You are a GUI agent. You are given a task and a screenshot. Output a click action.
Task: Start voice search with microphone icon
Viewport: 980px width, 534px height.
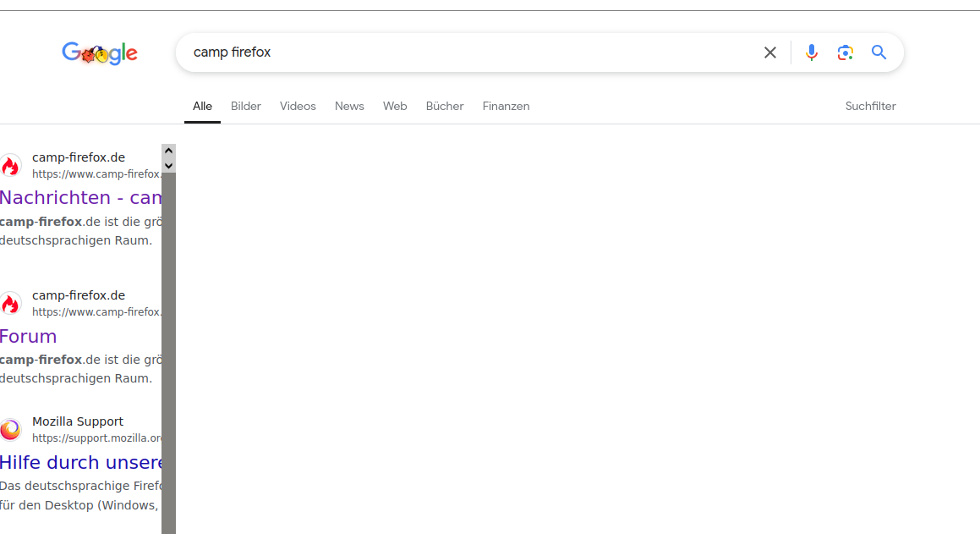click(811, 52)
